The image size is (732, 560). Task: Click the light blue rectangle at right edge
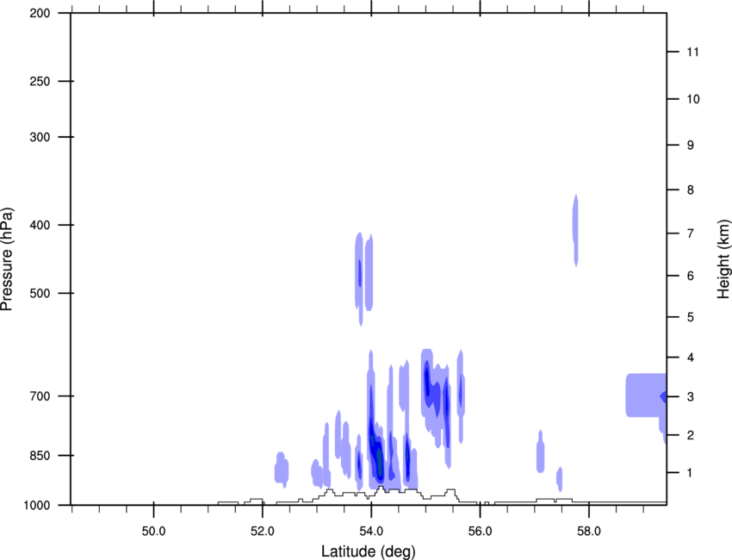click(x=646, y=395)
